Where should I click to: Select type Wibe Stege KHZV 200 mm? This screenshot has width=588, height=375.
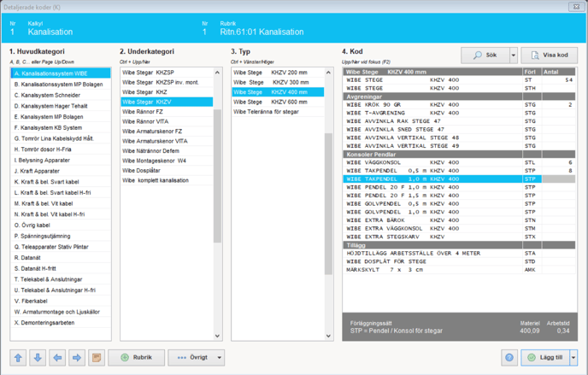click(x=278, y=73)
